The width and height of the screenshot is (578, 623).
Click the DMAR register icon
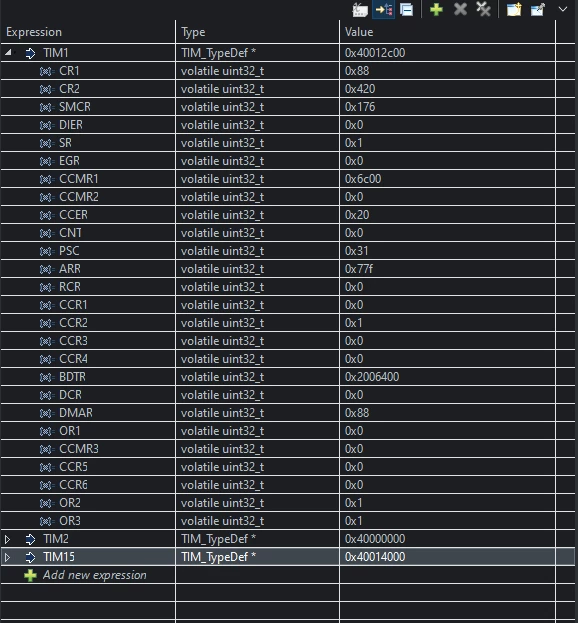47,413
